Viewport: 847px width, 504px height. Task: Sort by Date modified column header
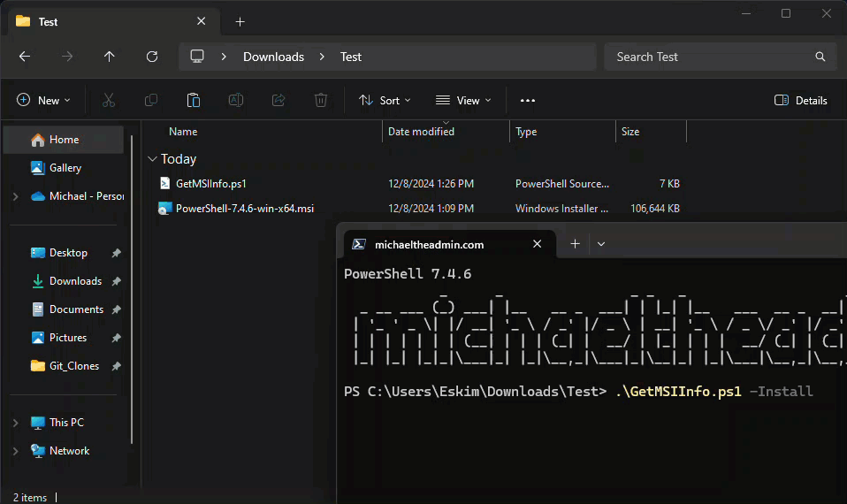422,132
